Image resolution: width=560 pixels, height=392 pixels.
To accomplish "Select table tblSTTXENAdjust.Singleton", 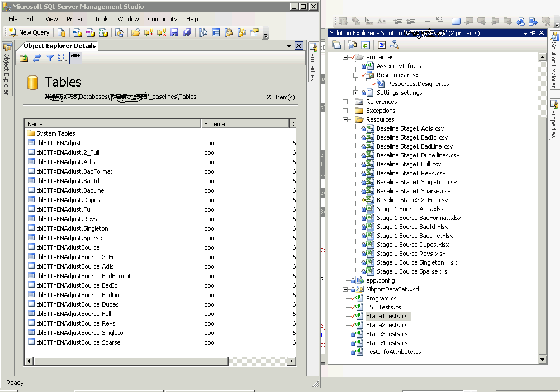I will (x=68, y=228).
